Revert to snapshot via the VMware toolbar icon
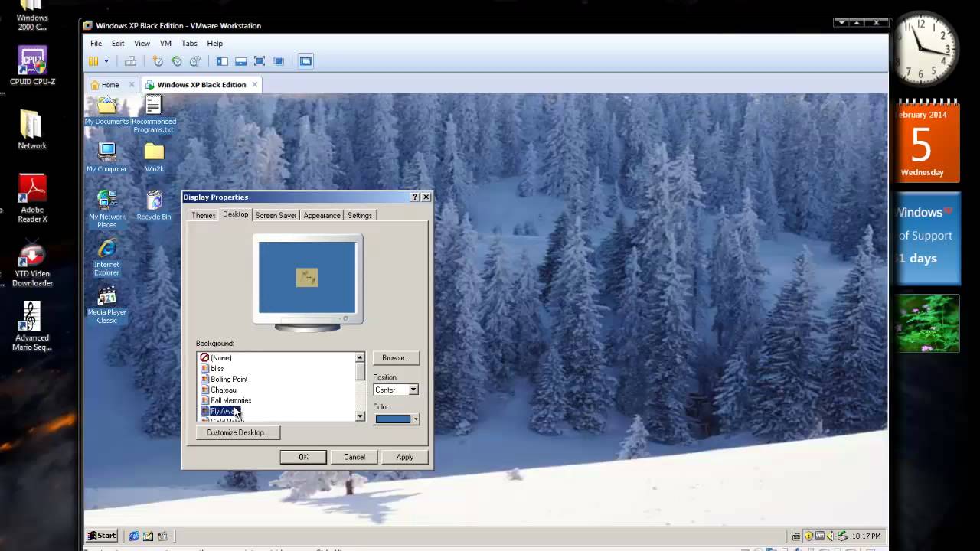 pyautogui.click(x=177, y=61)
